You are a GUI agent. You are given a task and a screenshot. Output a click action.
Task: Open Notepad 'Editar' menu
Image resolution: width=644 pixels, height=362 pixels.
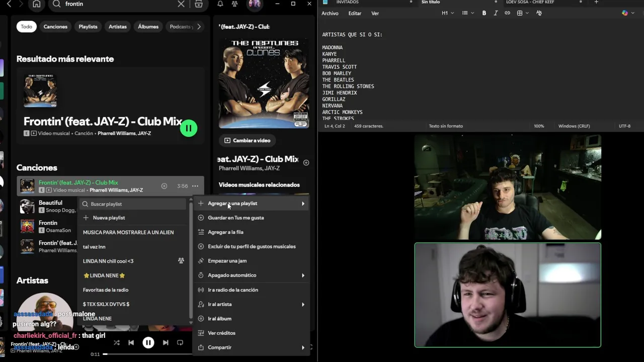click(355, 14)
